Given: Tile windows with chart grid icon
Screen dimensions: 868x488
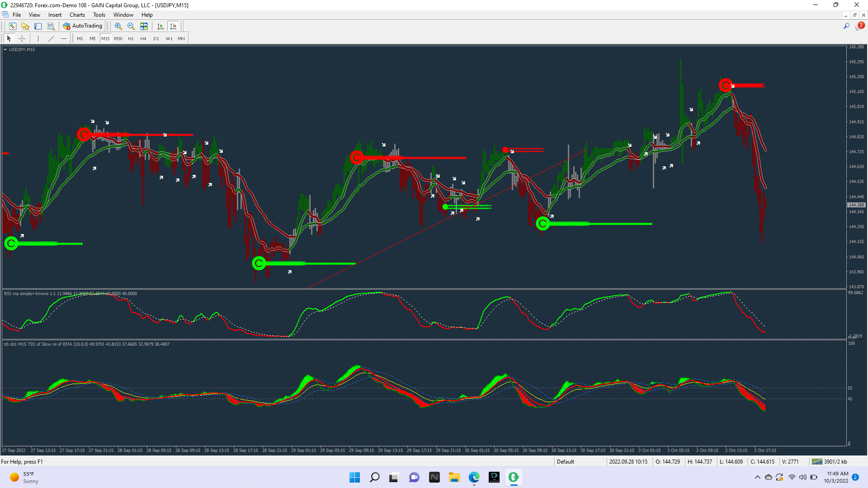Looking at the screenshot, I should (x=144, y=26).
